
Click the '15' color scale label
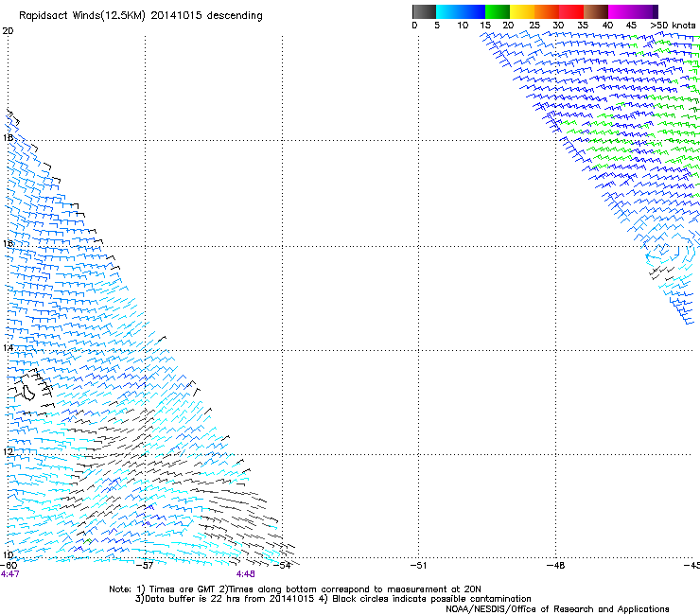point(485,26)
